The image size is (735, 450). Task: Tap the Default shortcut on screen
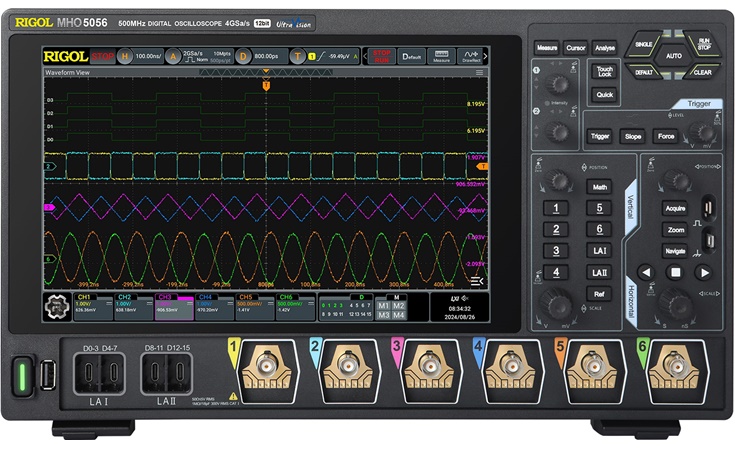412,56
